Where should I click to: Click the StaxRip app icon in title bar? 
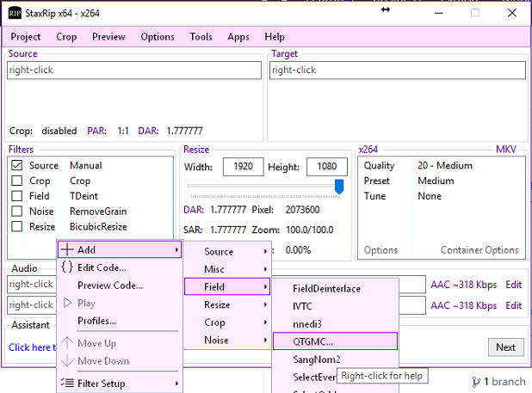pos(15,13)
